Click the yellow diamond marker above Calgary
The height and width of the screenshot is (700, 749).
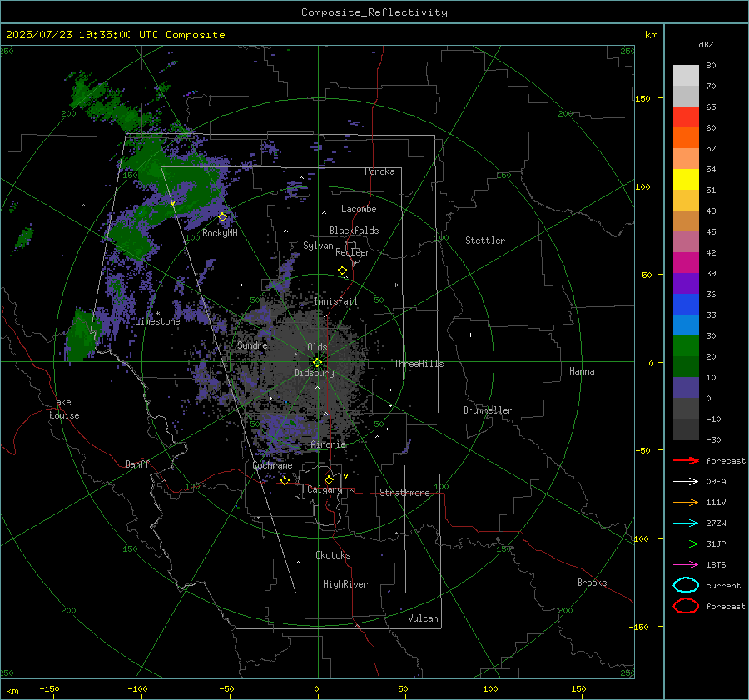[x=329, y=479]
